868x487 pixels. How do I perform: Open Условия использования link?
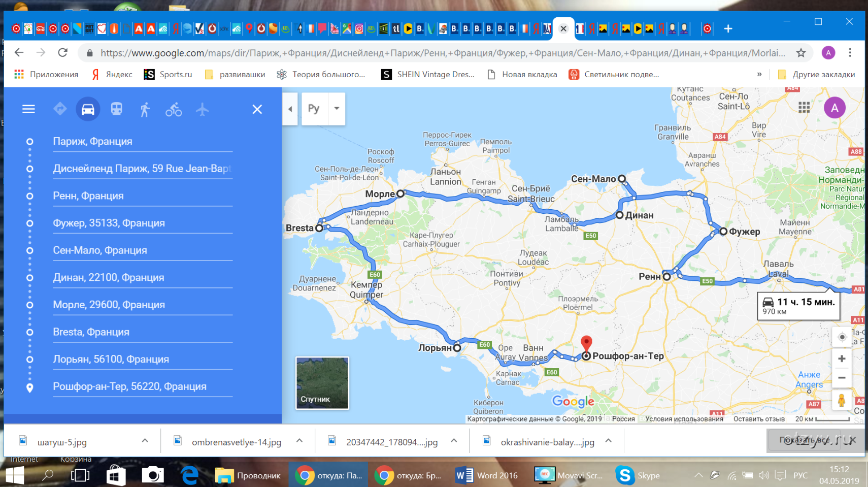coord(684,419)
